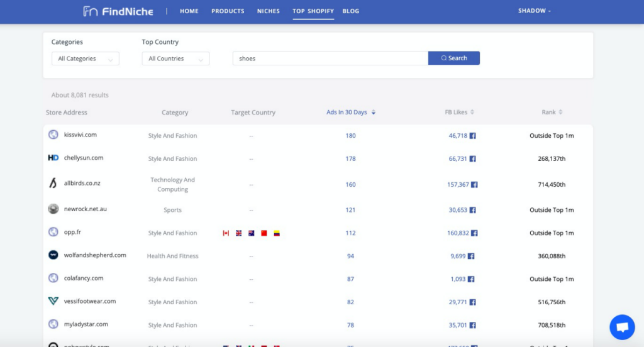Click the blue Search button
Viewport: 644px width, 347px height.
pyautogui.click(x=454, y=58)
